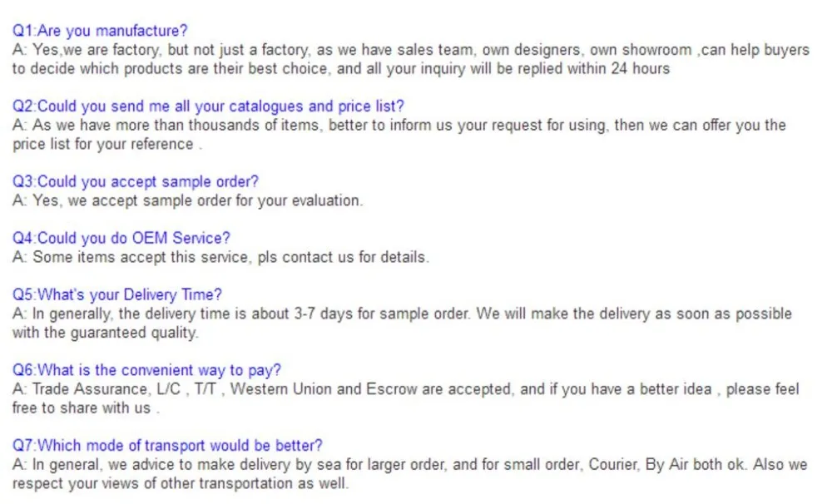Click the Q4 OEM Service question

tap(121, 239)
